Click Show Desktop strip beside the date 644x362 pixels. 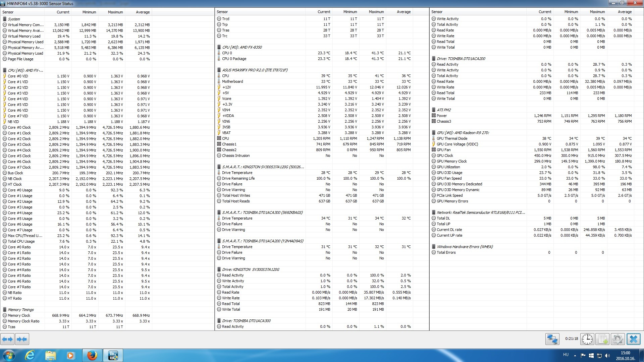pos(641,355)
